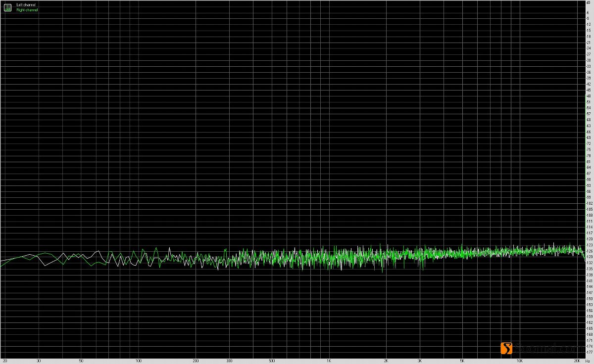Screen dimensions: 594x364
Task: Click the 1K frequency axis label
Action: click(x=328, y=361)
